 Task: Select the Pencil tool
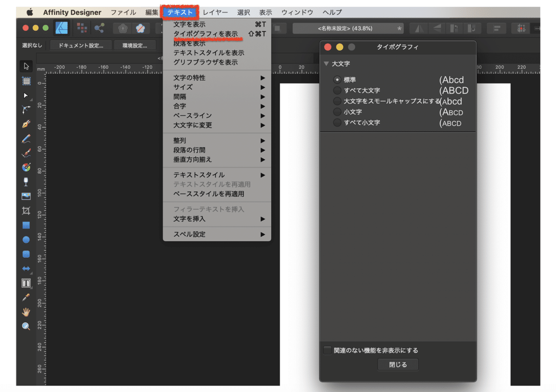click(26, 138)
